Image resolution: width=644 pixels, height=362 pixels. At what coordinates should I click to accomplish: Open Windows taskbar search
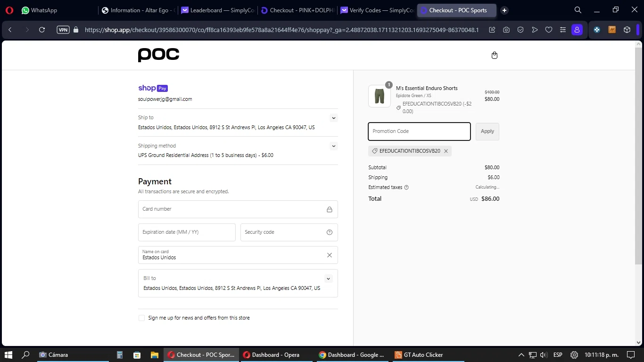(x=26, y=355)
